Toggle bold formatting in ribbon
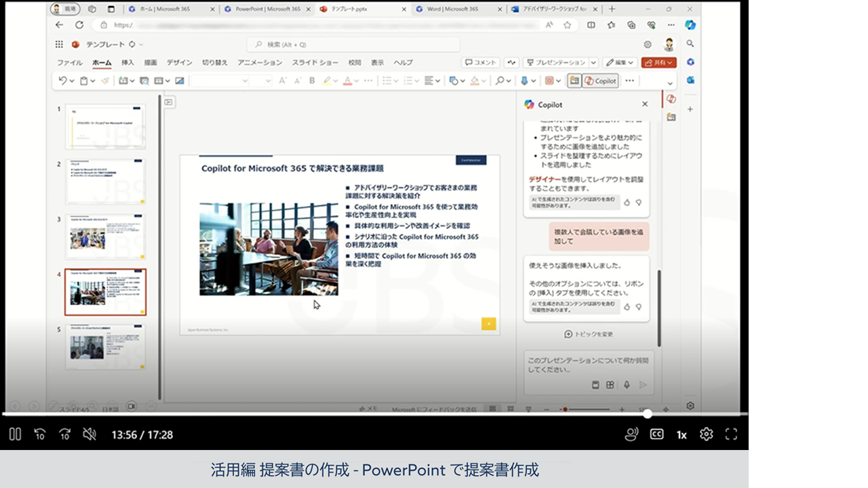 tap(312, 81)
